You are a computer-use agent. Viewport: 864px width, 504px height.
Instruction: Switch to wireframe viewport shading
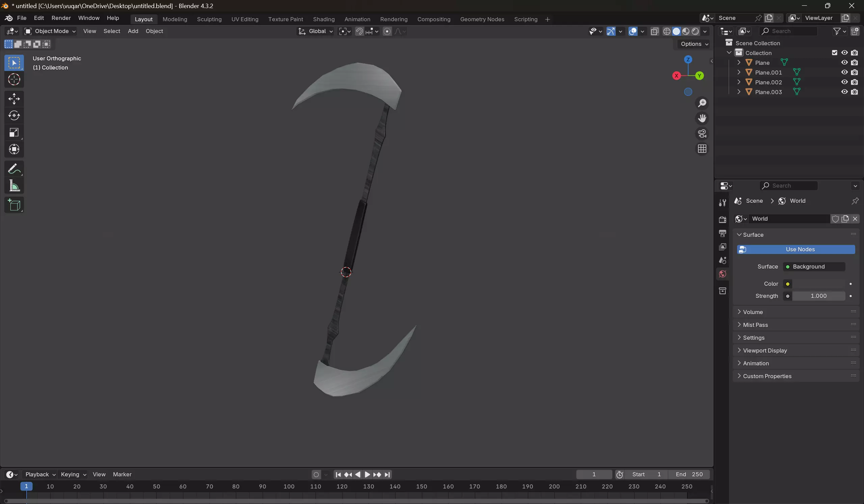click(667, 31)
